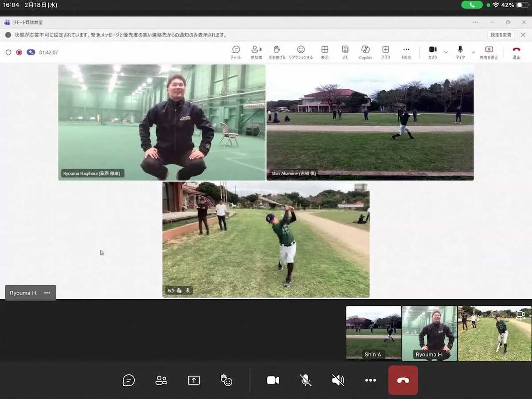The width and height of the screenshot is (532, 399).
Task: Open the その他 more actions menu
Action: (x=406, y=52)
